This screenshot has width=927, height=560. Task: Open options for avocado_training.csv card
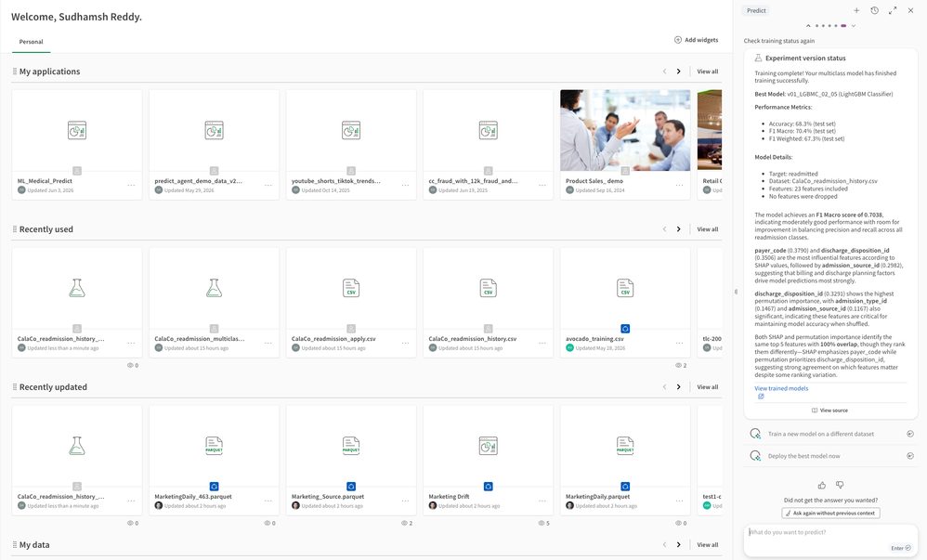tap(679, 344)
